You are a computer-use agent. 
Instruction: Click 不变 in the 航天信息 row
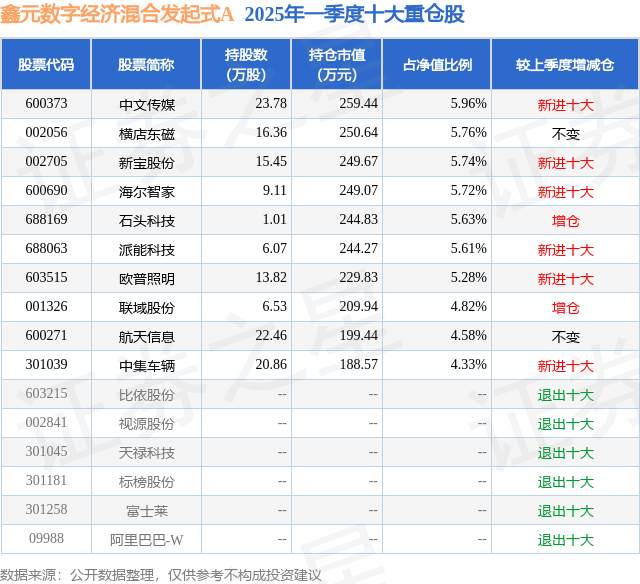click(x=565, y=337)
